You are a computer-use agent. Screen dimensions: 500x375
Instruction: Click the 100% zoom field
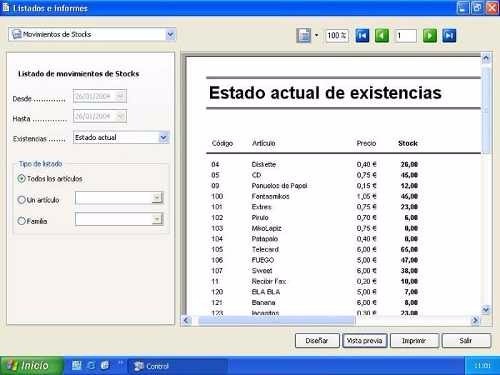[336, 35]
